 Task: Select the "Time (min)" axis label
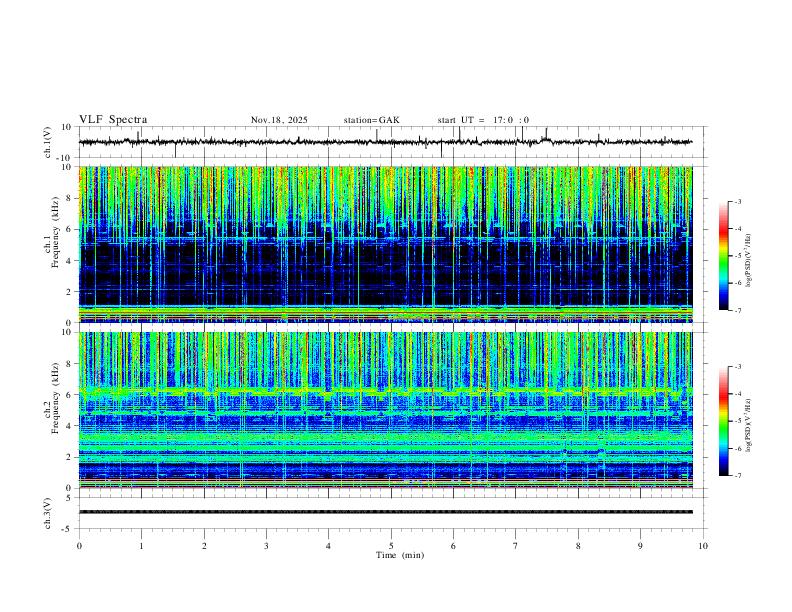tap(400, 555)
